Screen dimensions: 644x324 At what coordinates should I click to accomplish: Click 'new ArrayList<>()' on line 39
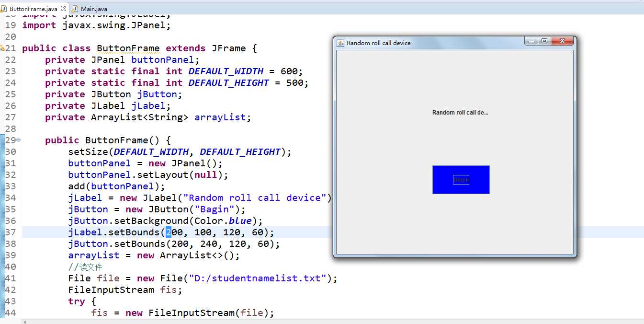click(x=185, y=255)
